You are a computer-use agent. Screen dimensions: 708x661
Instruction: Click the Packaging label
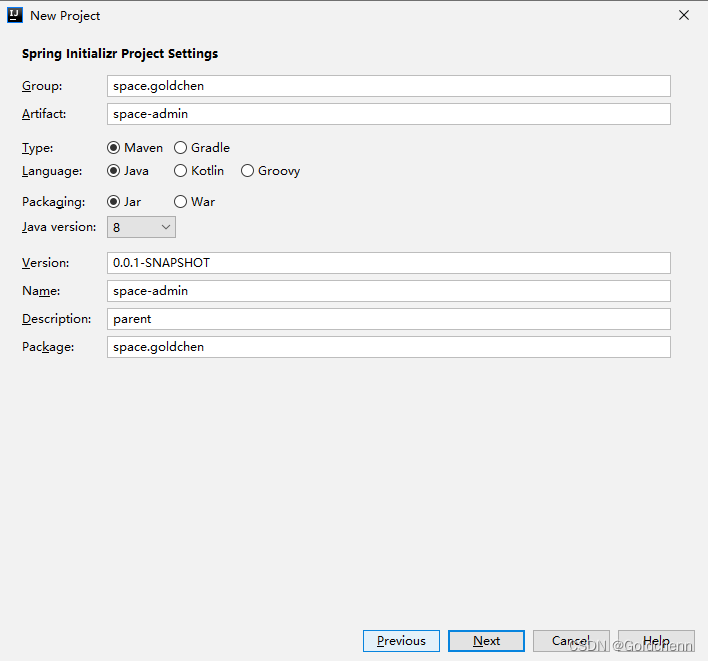coord(53,202)
